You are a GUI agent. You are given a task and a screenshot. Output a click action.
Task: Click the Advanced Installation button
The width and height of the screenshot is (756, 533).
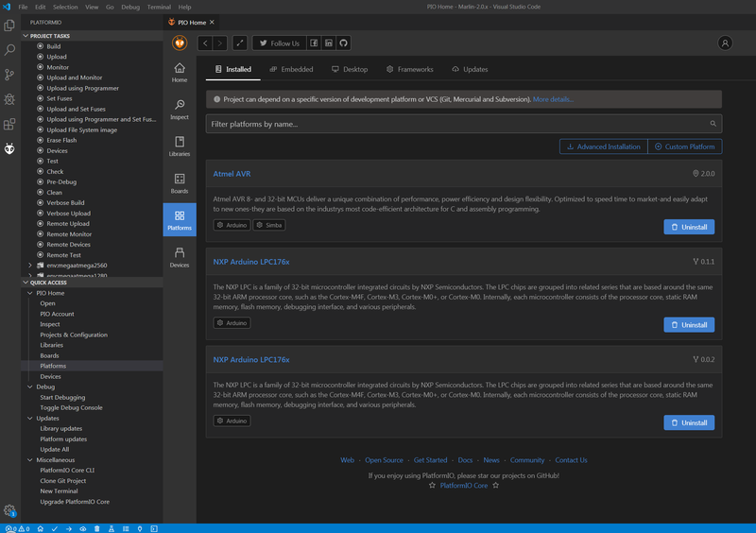[x=602, y=146]
